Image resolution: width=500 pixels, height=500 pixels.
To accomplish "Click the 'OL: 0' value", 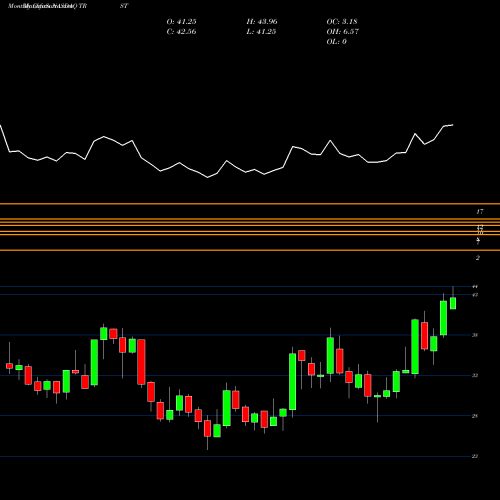I will (x=336, y=42).
